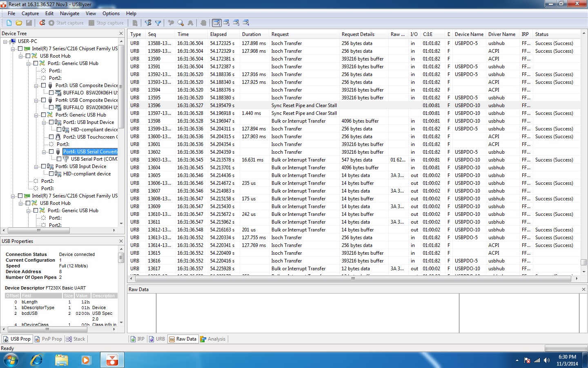Switch to the PnP Prop tab

coord(49,339)
